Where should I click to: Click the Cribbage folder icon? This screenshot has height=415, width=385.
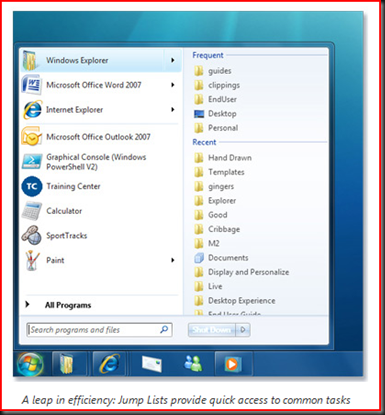(x=199, y=229)
